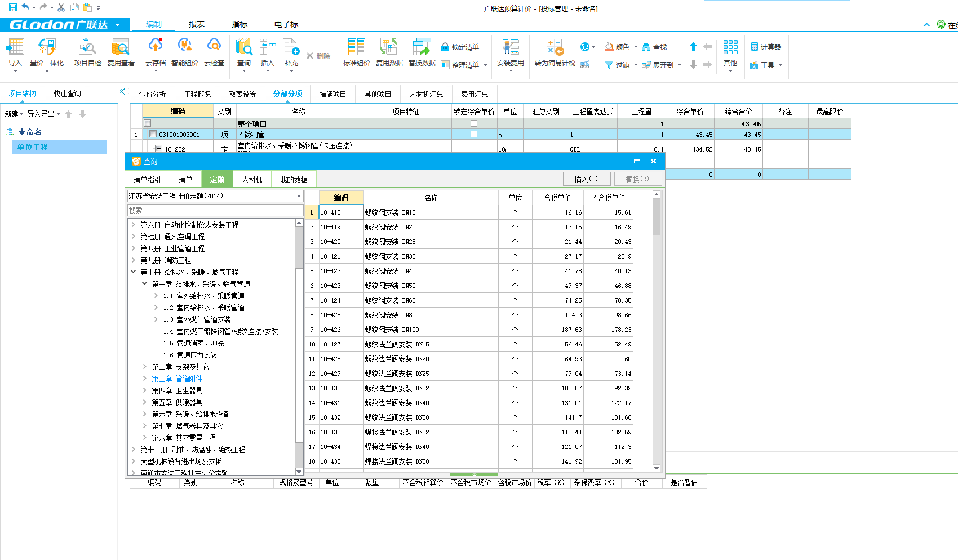Click 转为简易计税 tax conversion icon
This screenshot has width=958, height=560.
pos(555,47)
